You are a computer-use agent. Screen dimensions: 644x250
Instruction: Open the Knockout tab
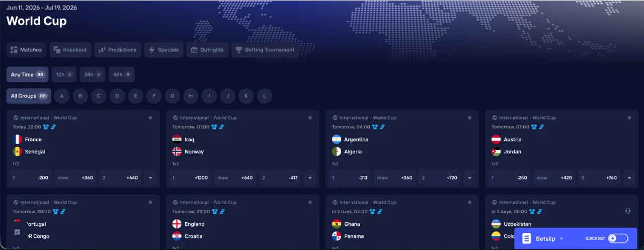click(x=70, y=50)
